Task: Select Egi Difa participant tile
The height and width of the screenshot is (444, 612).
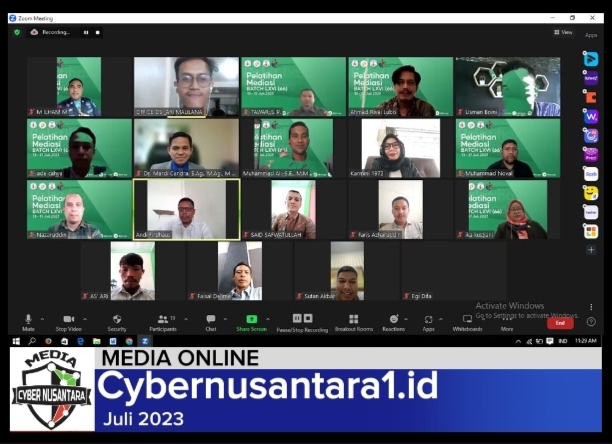Action: 454,271
